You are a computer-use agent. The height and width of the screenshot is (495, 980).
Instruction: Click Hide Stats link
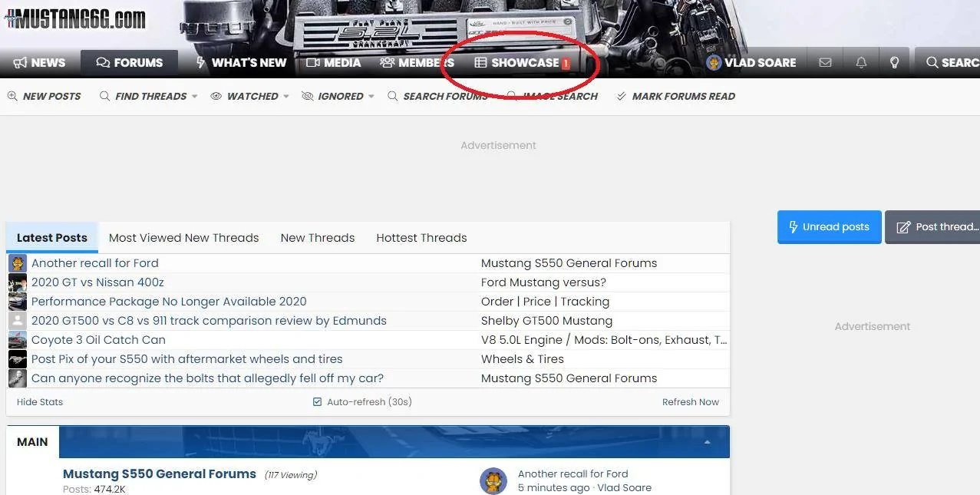tap(40, 402)
